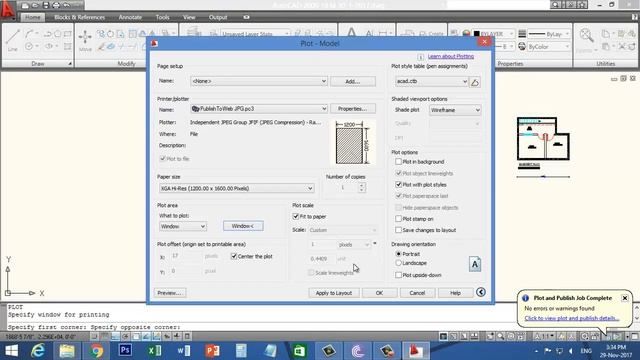Screen dimensions: 640x360
Task: Click the Windows Start button
Action: [11, 351]
